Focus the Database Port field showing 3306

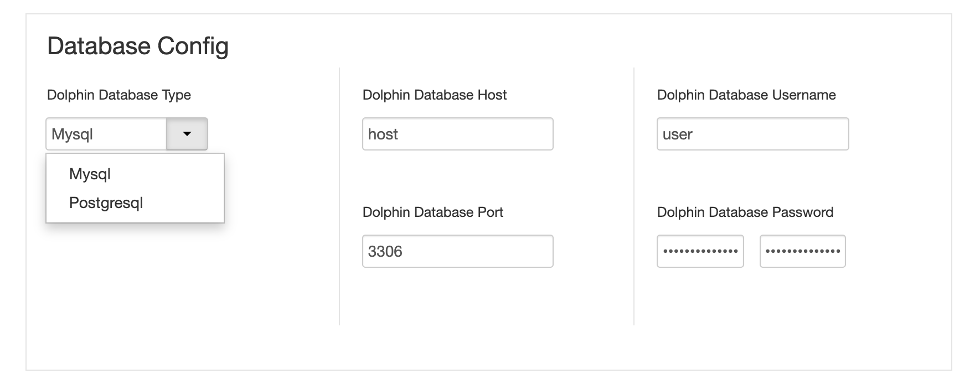pyautogui.click(x=457, y=251)
